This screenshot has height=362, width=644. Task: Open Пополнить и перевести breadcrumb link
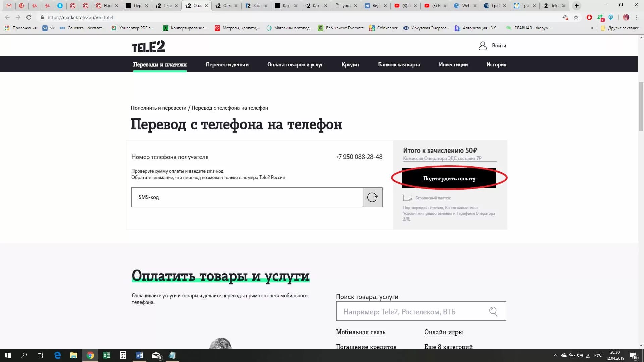click(159, 108)
